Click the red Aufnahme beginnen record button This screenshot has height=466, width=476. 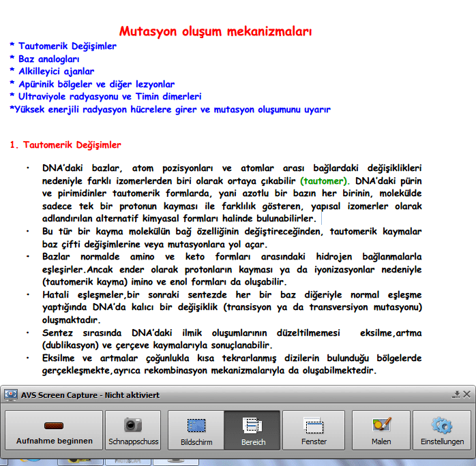pos(55,431)
